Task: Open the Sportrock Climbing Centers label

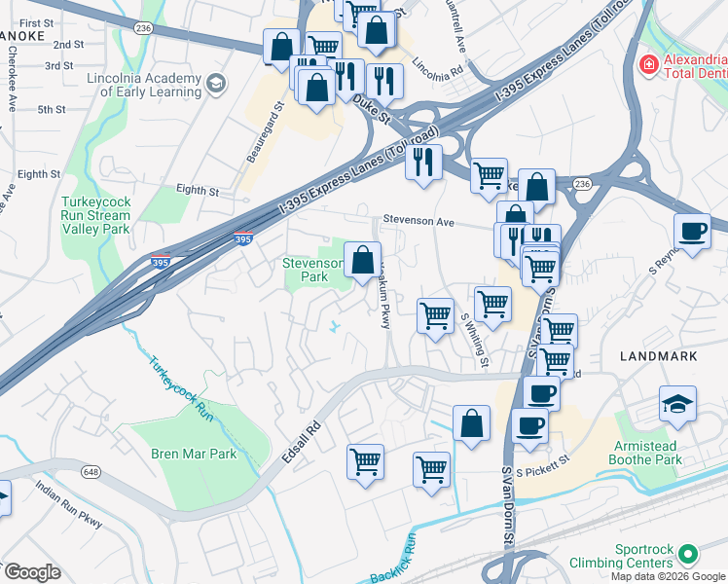Action: tap(621, 556)
